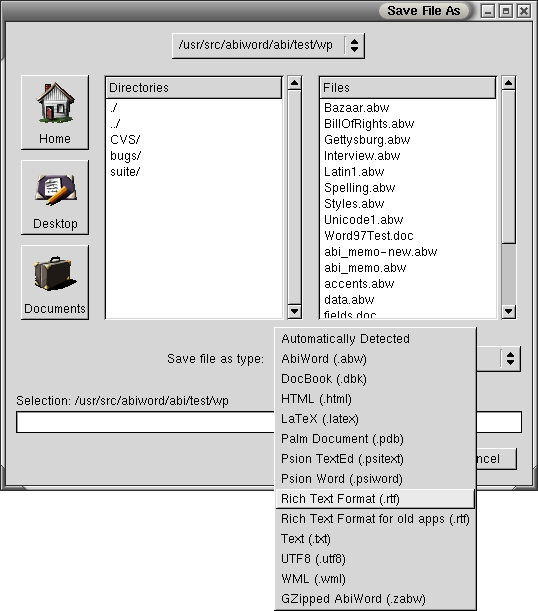Select file accents.abw

point(407,284)
